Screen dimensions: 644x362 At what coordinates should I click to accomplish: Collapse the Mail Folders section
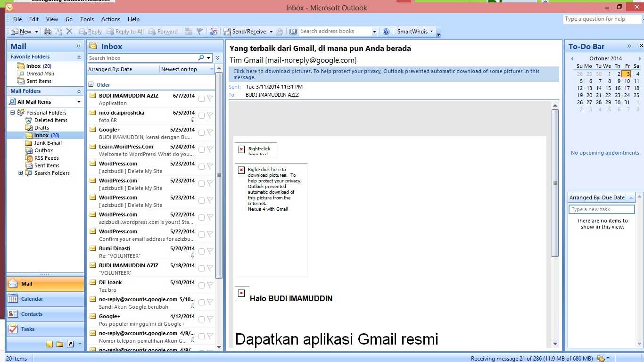click(x=79, y=91)
